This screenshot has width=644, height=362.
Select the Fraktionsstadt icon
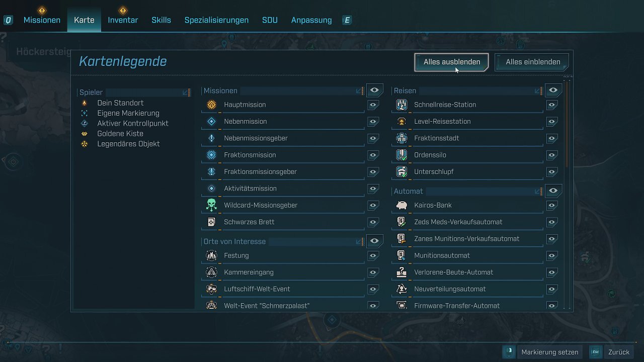(x=401, y=138)
